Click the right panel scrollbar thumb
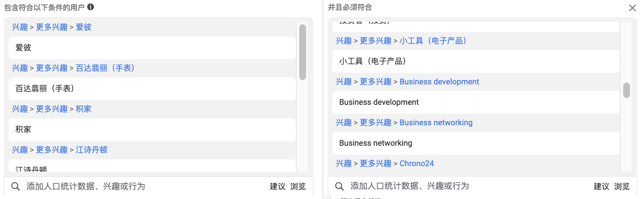Screen dimensions: 644x199 coord(627,90)
